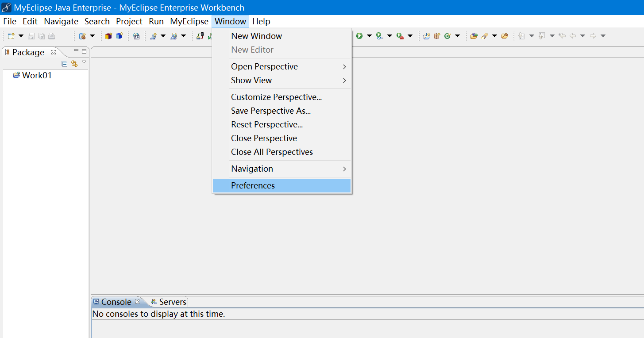Switch to the Servers tab
The height and width of the screenshot is (338, 644).
(x=169, y=302)
